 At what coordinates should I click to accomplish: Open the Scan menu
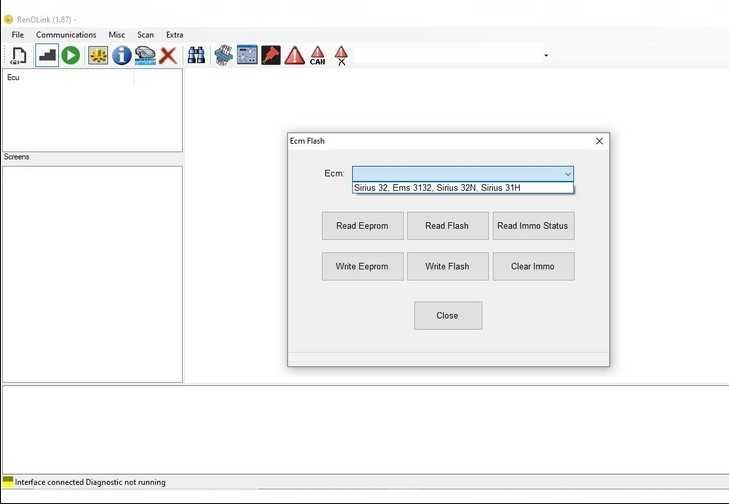tap(146, 35)
